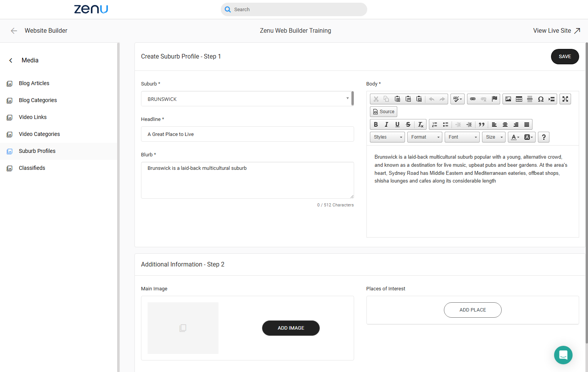
Task: Save the suburb profile
Action: (x=565, y=57)
